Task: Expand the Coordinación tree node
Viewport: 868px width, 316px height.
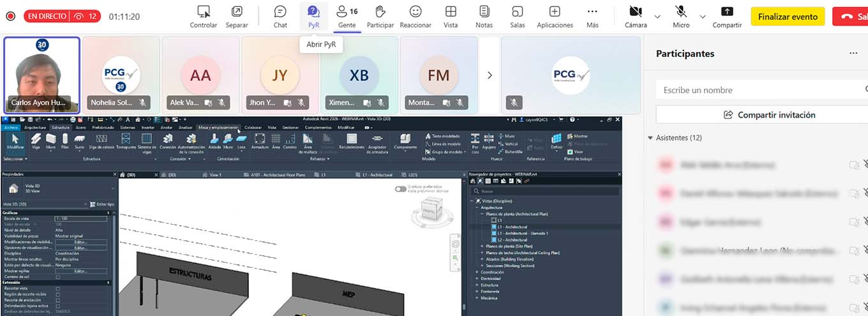Action: tap(477, 272)
